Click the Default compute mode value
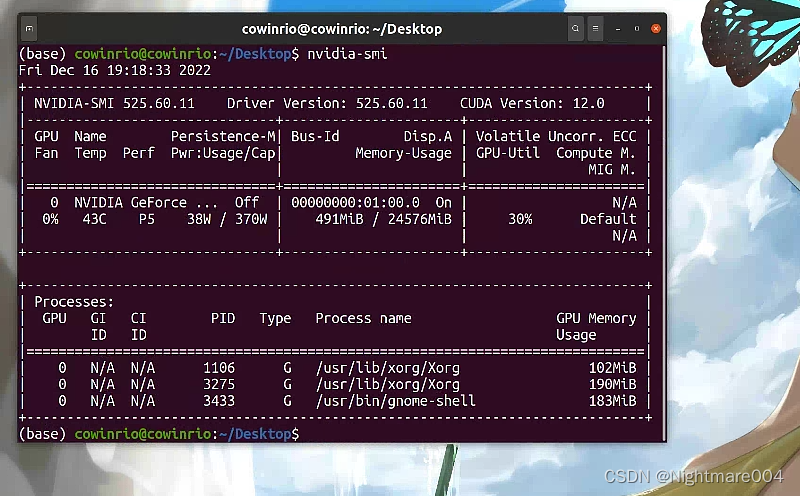This screenshot has height=496, width=800. pyautogui.click(x=608, y=219)
